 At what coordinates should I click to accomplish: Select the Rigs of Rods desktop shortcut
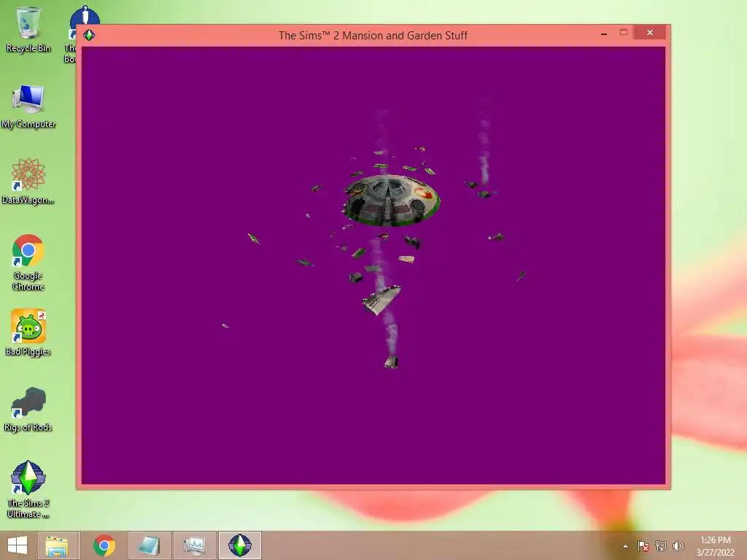tap(28, 410)
